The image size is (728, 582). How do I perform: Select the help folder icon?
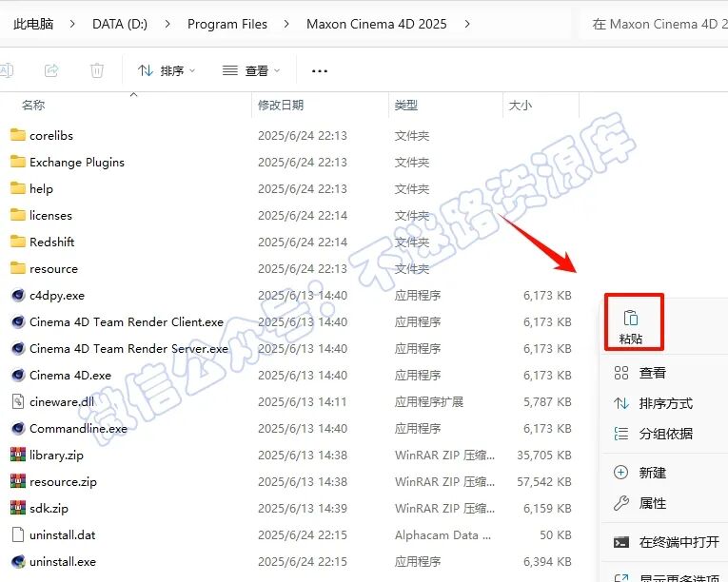pyautogui.click(x=18, y=188)
